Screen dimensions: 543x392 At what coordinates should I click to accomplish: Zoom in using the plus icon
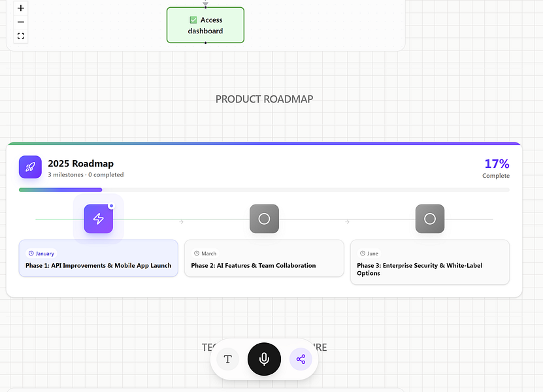coord(20,8)
